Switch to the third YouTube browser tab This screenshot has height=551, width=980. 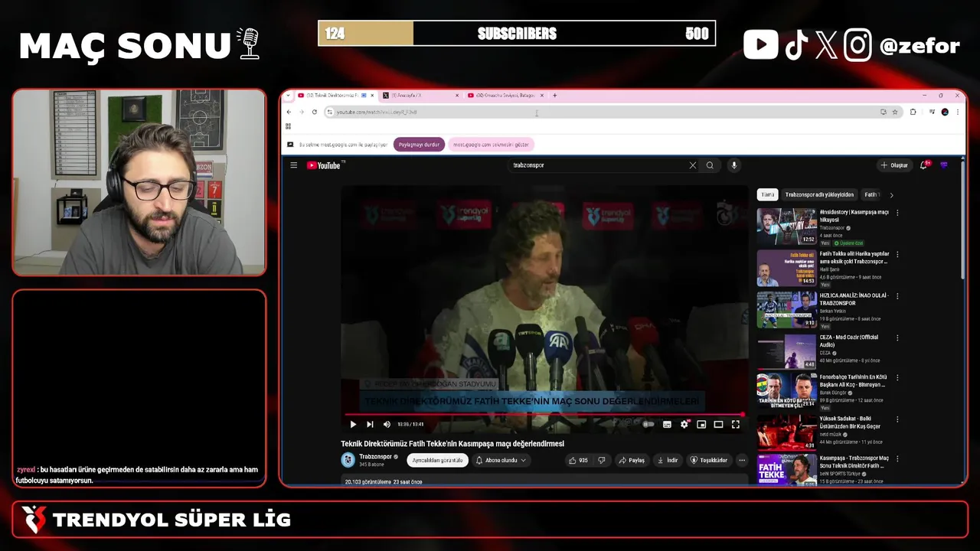tap(505, 96)
